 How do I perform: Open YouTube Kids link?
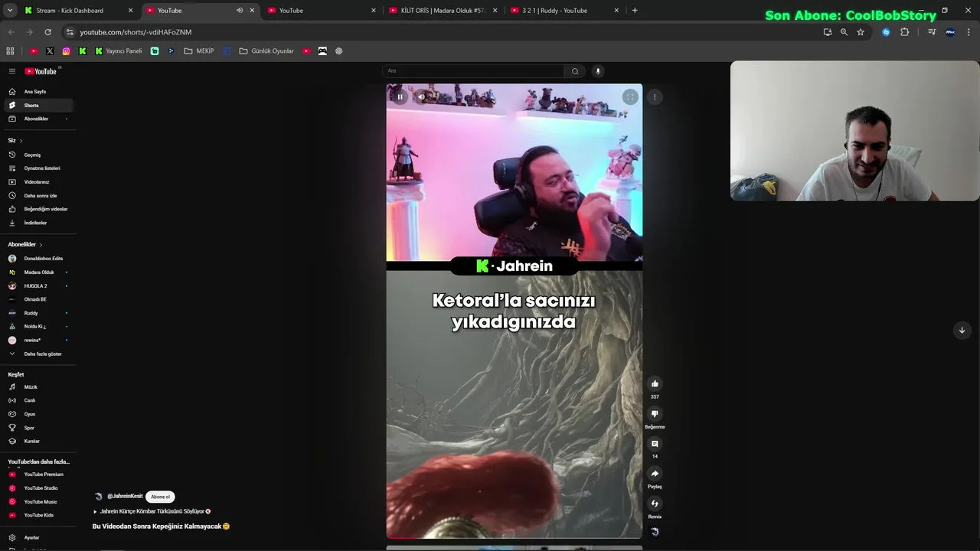(x=38, y=516)
